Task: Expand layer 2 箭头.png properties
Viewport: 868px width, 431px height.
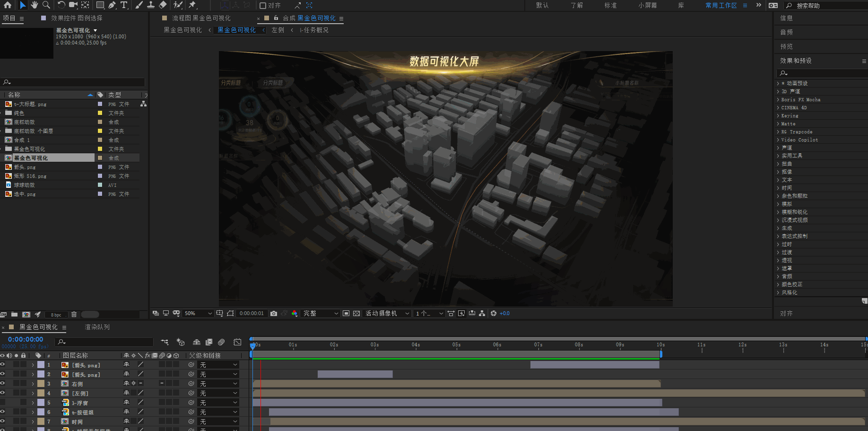Action: [x=33, y=374]
